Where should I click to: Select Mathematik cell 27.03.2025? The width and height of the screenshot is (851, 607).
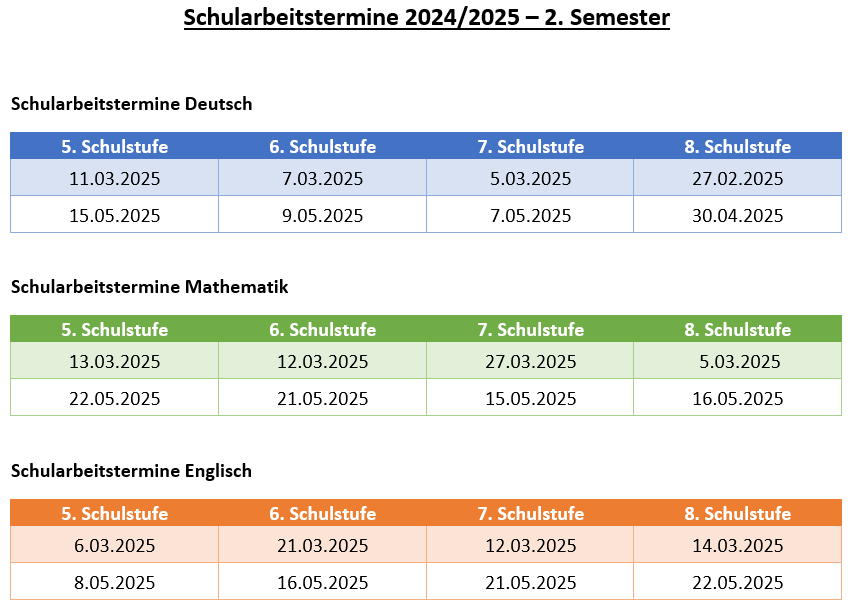click(x=530, y=362)
